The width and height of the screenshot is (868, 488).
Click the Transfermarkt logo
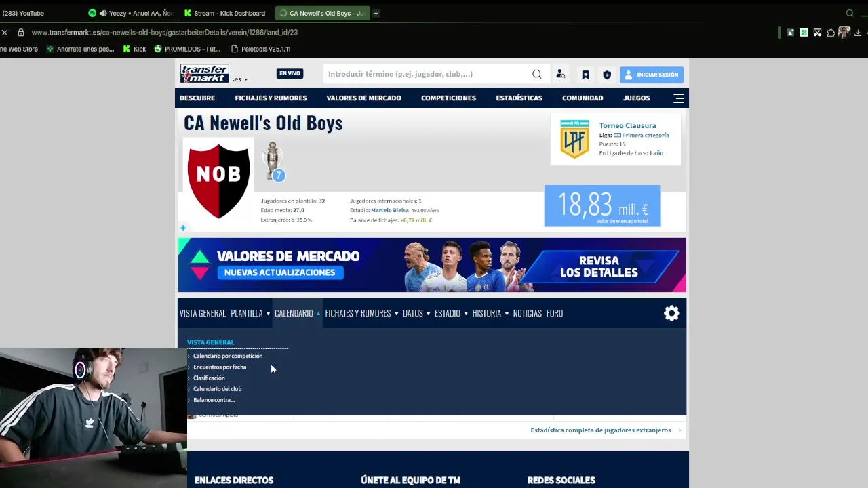click(204, 74)
